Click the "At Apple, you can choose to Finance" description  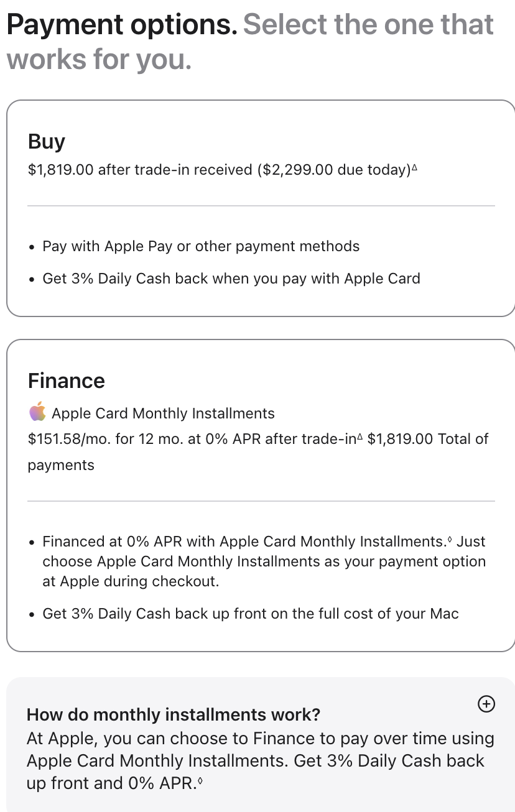click(261, 761)
